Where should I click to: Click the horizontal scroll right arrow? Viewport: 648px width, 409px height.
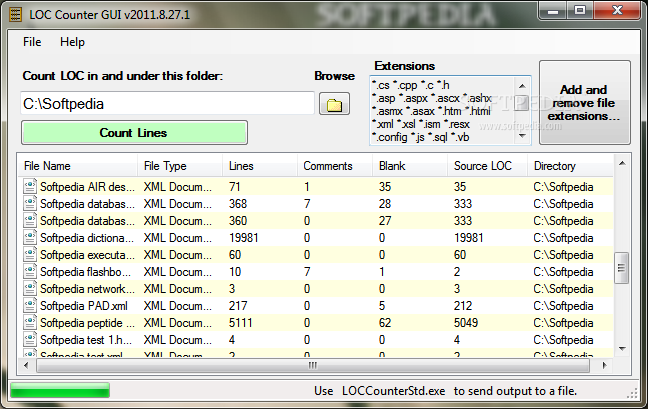tap(605, 365)
